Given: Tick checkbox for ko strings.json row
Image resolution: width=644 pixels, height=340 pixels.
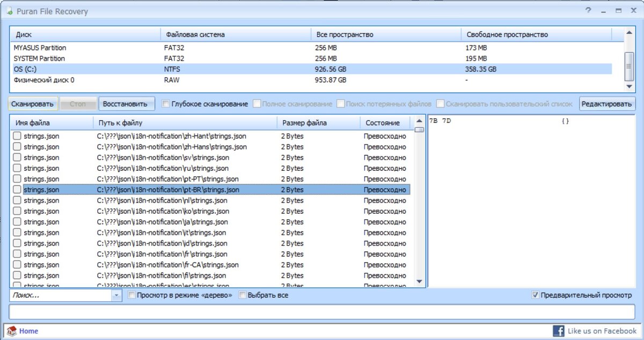Looking at the screenshot, I should [x=17, y=211].
